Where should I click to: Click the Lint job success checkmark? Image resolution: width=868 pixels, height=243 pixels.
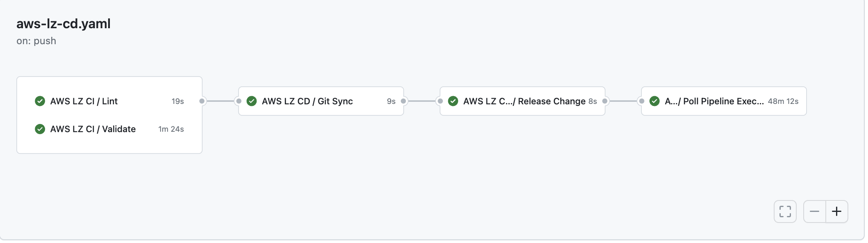coord(40,101)
